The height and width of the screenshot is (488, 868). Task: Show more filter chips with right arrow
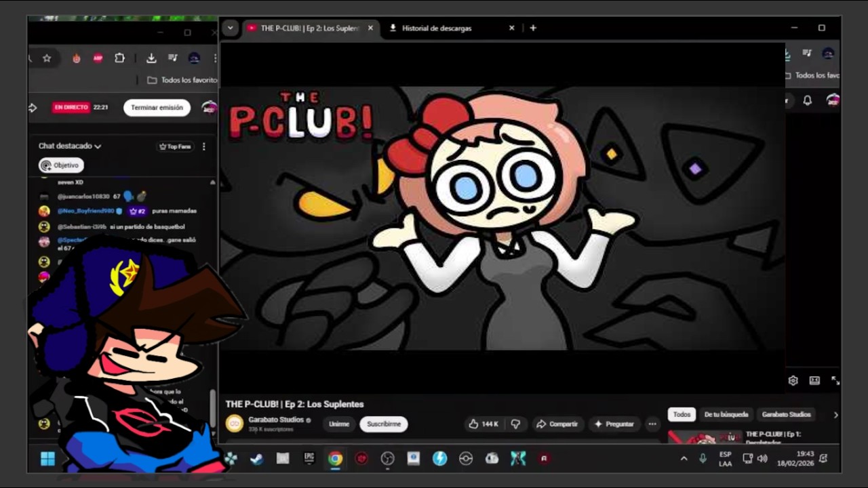point(835,415)
